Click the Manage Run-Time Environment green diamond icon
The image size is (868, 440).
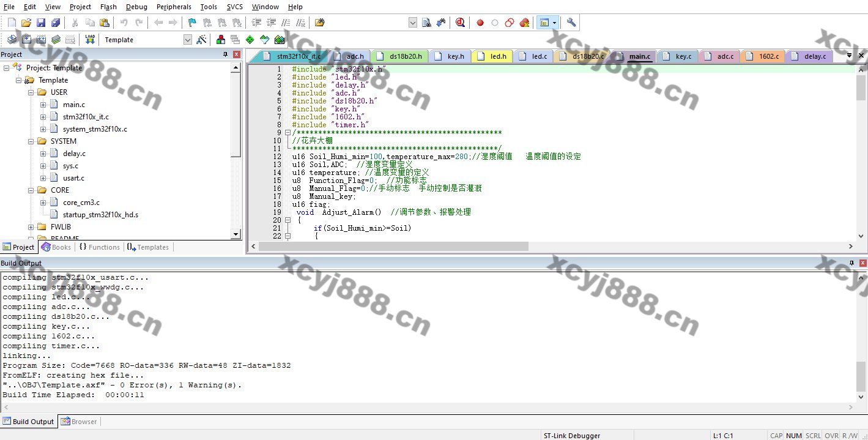pyautogui.click(x=250, y=40)
